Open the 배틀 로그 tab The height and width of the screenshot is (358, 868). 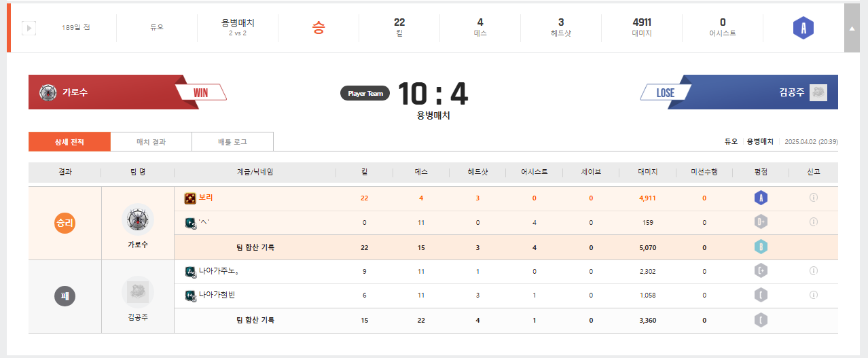[232, 142]
